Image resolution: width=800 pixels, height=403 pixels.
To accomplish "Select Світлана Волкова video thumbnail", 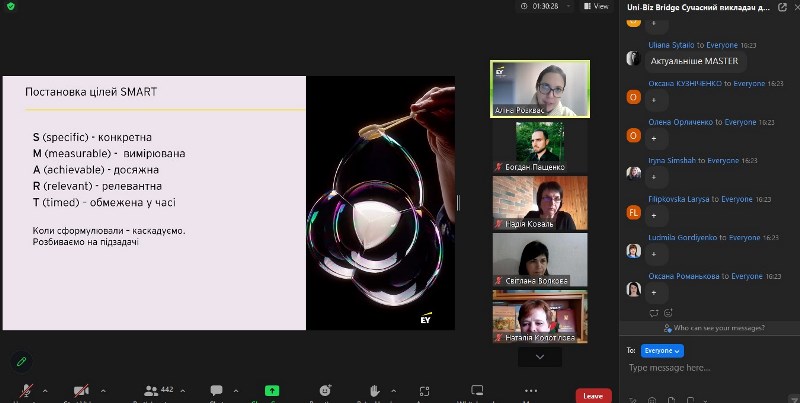I will pos(540,260).
